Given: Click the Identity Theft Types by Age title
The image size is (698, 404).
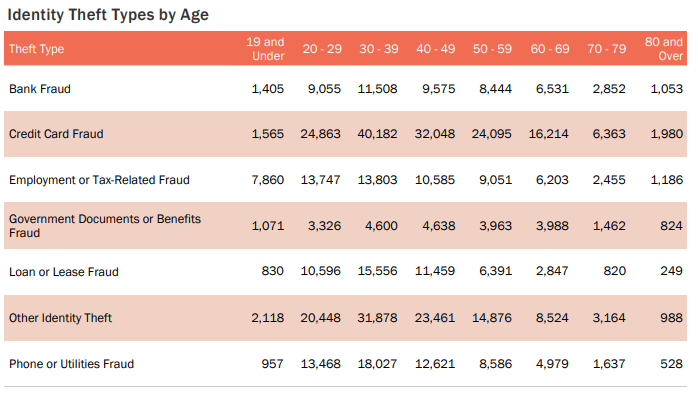Looking at the screenshot, I should click(x=108, y=16).
